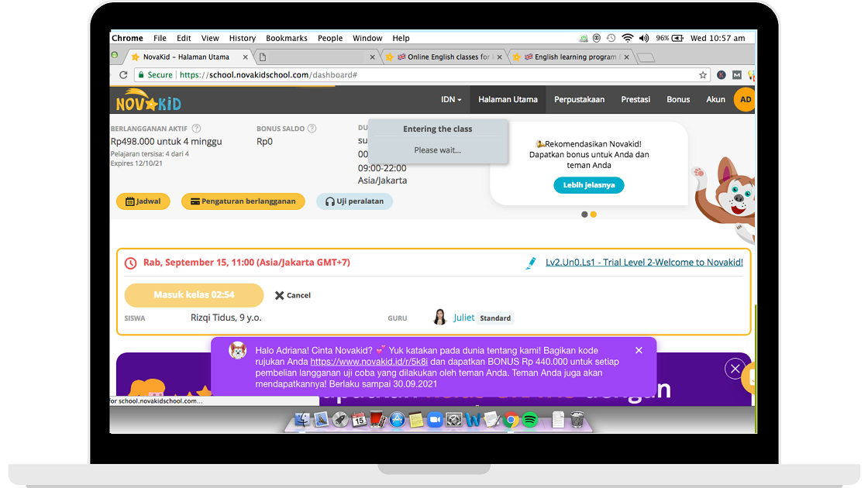Open Prestasi page

(635, 100)
